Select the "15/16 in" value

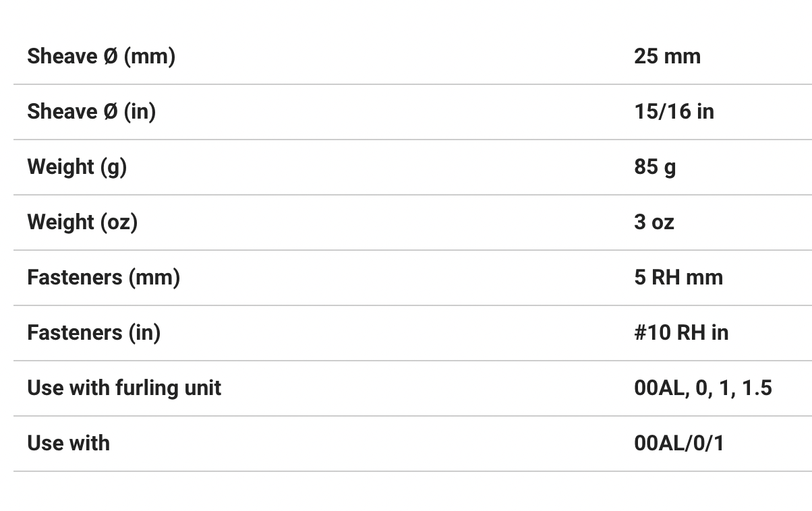pyautogui.click(x=674, y=111)
